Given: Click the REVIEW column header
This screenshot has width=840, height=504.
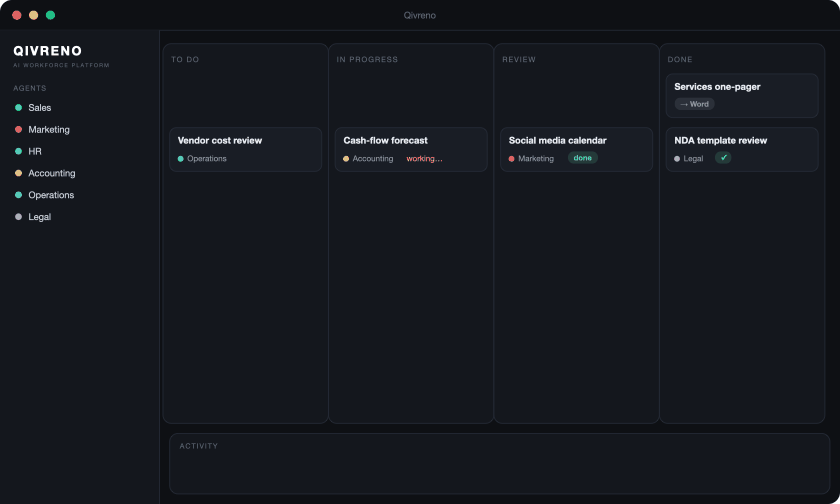Looking at the screenshot, I should click(519, 59).
